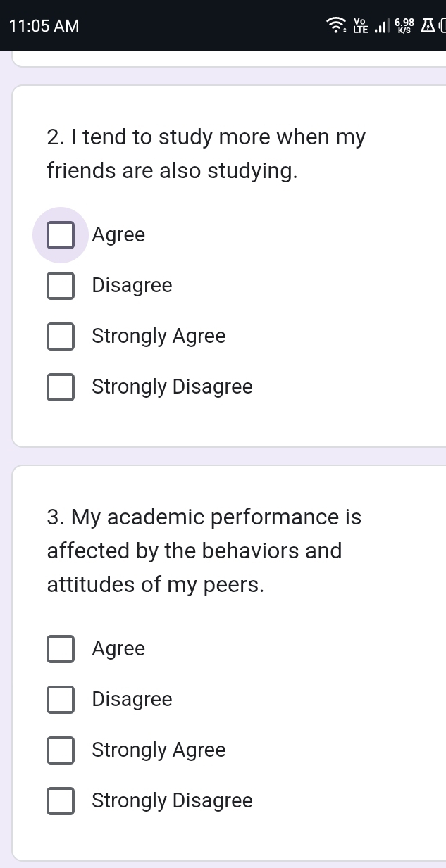The image size is (446, 868).
Task: Tap the 'Disagree' text label in question 3
Action: tap(132, 700)
